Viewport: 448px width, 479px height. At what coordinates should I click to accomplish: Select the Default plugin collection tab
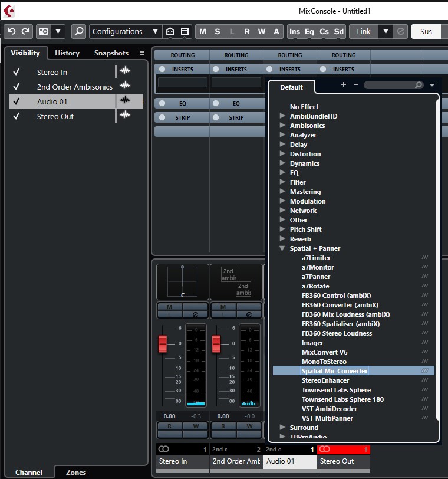291,87
